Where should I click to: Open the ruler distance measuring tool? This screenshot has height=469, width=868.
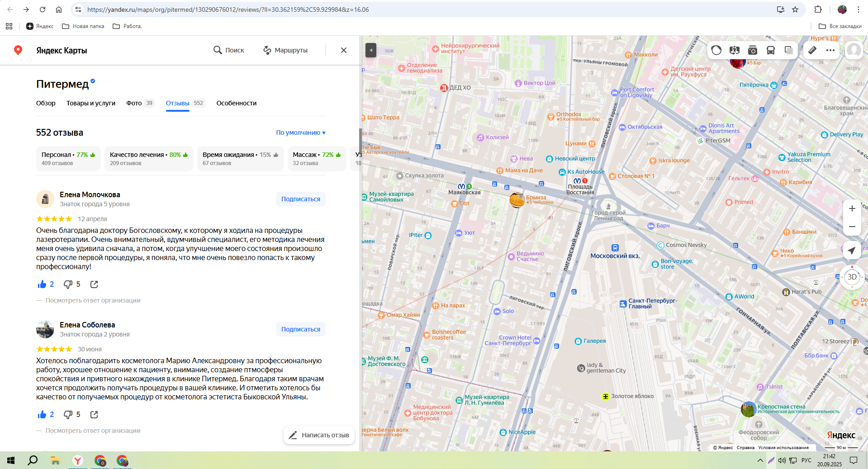click(812, 50)
